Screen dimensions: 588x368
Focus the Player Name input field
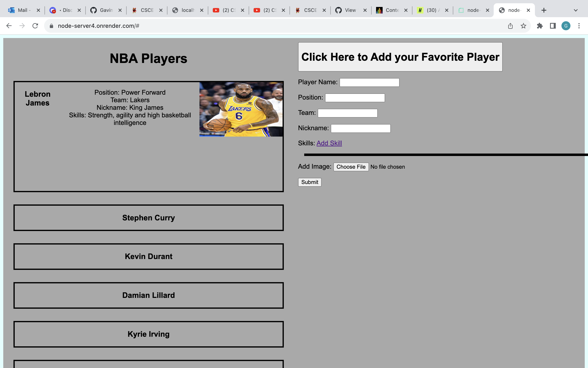point(369,83)
